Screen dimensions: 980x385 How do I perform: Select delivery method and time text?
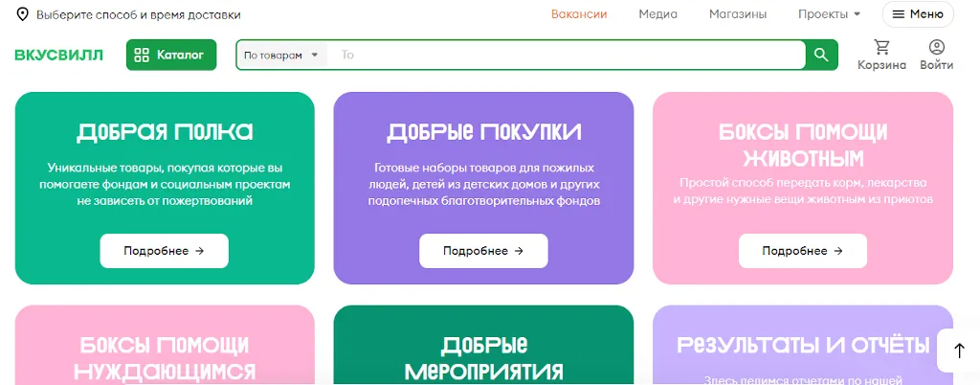click(x=138, y=14)
